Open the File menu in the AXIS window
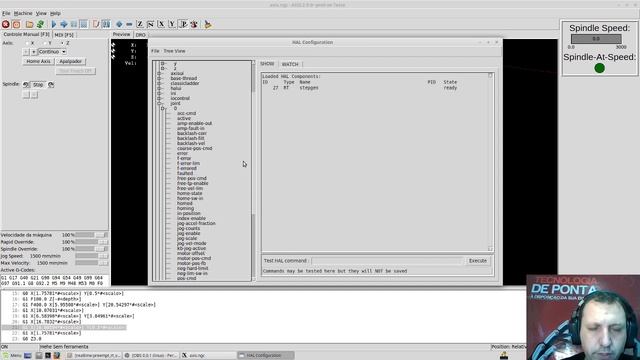 click(x=6, y=13)
